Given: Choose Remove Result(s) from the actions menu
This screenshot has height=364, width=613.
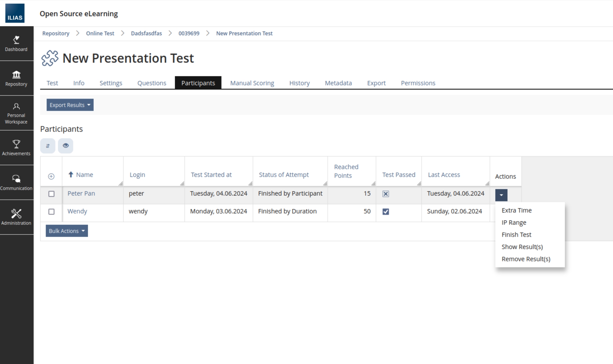Looking at the screenshot, I should (526, 259).
